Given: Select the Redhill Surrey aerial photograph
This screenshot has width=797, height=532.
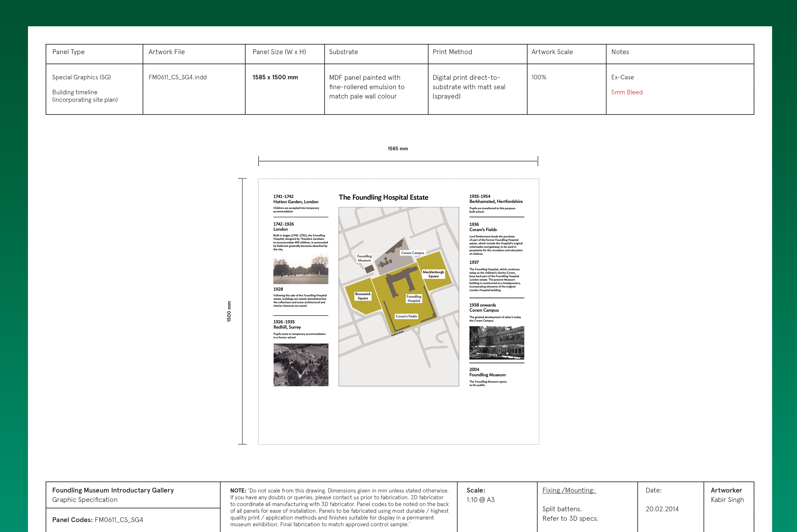Looking at the screenshot, I should 301,365.
